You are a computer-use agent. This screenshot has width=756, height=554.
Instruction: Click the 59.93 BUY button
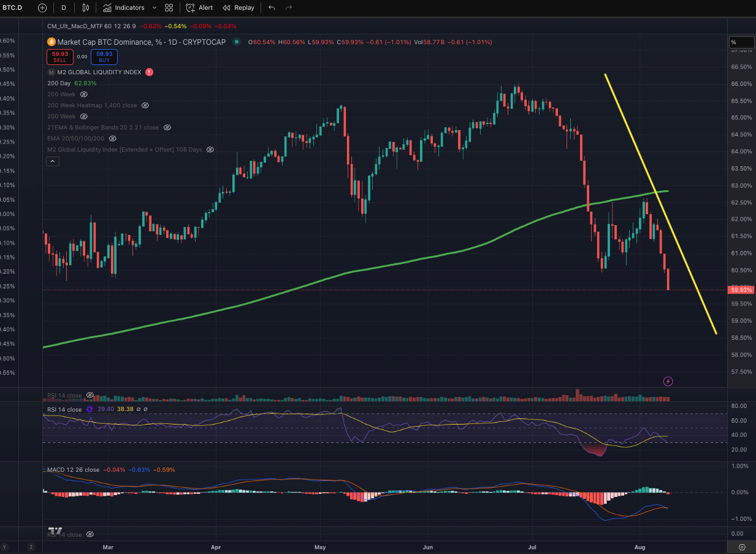tap(104, 57)
